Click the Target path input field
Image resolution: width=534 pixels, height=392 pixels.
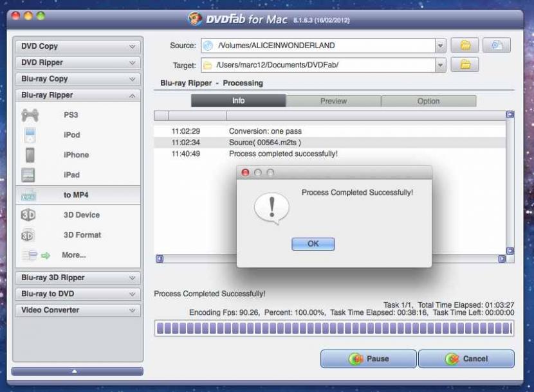(x=318, y=65)
